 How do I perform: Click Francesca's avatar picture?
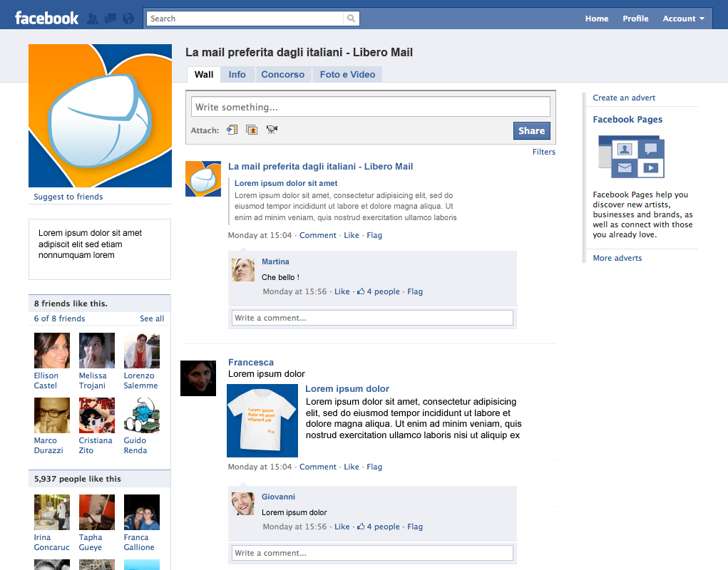click(x=198, y=378)
